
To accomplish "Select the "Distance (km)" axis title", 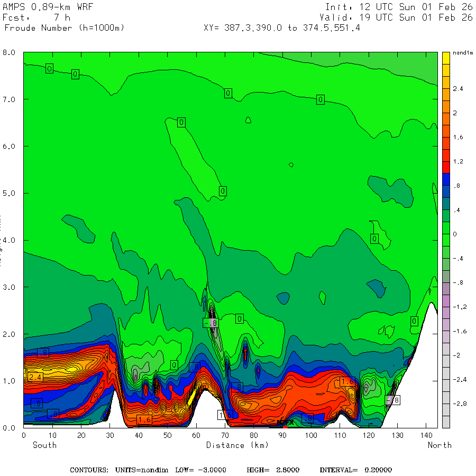I will 237,445.
